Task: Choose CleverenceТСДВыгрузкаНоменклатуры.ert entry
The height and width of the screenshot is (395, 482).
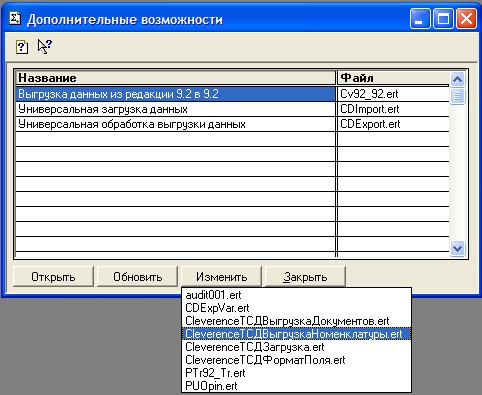Action: point(296,334)
